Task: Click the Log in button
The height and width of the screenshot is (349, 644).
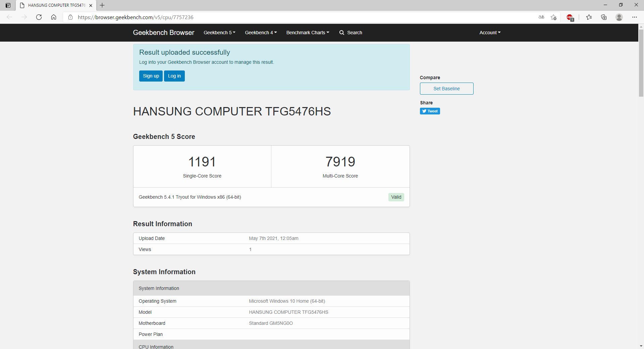Action: [x=174, y=76]
